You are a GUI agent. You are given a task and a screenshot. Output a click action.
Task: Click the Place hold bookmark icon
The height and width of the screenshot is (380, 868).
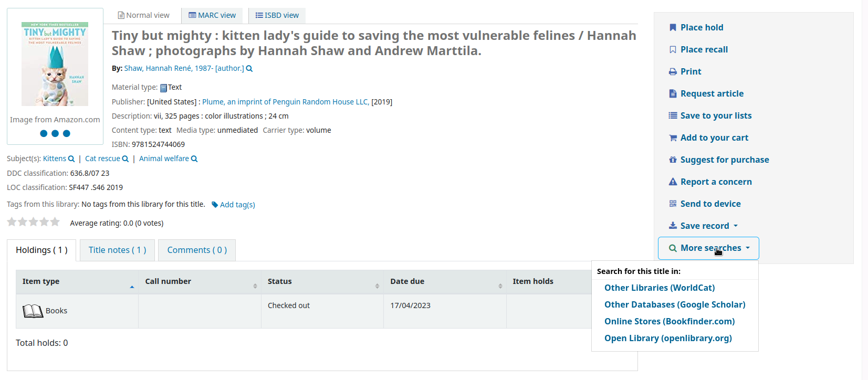(x=673, y=27)
